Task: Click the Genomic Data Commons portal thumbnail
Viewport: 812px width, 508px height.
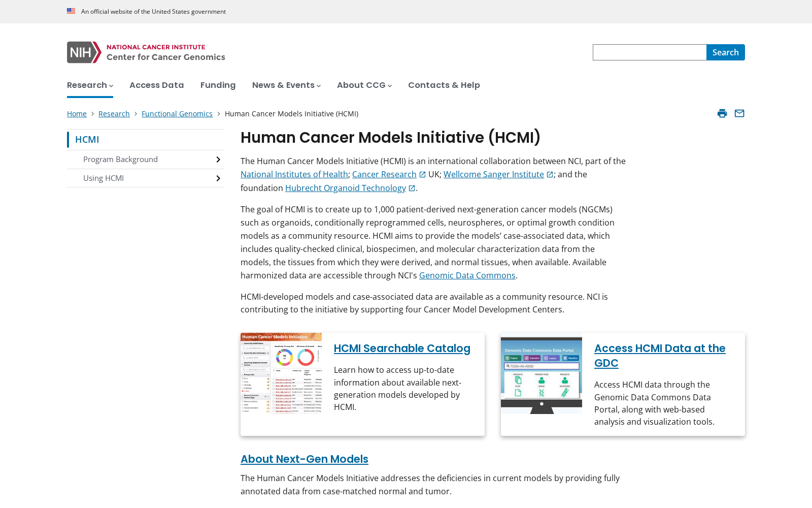Action: [542, 373]
